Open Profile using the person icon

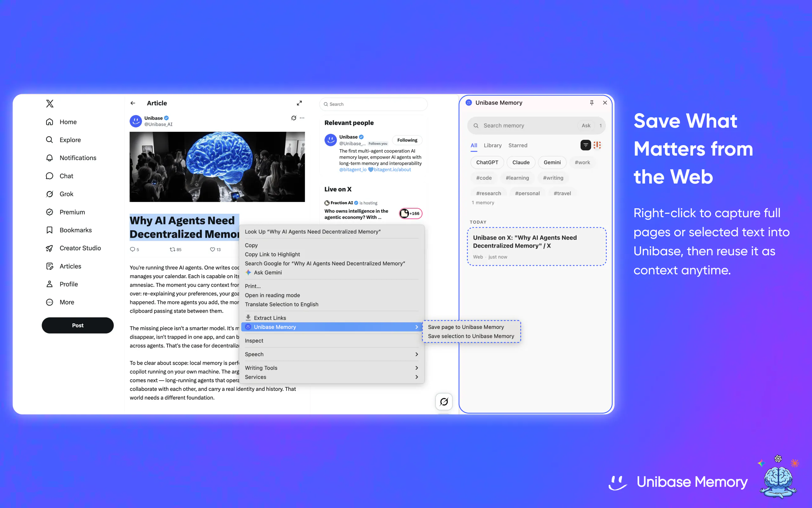(x=49, y=284)
